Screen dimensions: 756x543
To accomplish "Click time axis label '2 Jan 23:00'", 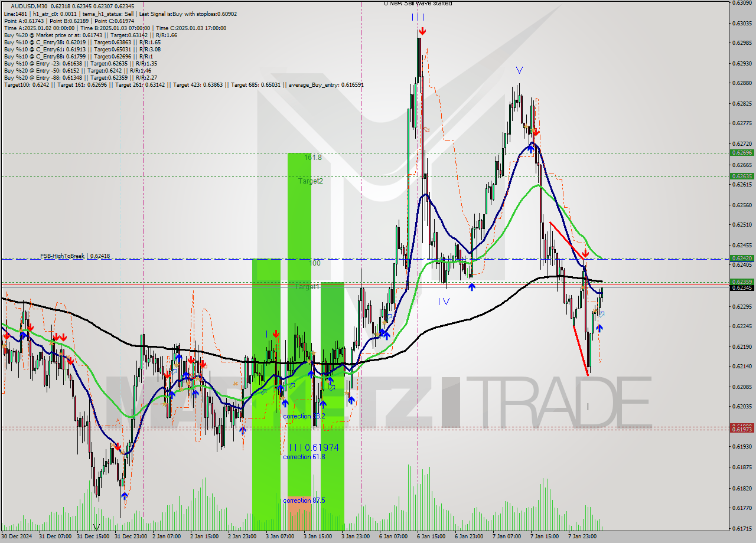I will (x=242, y=536).
